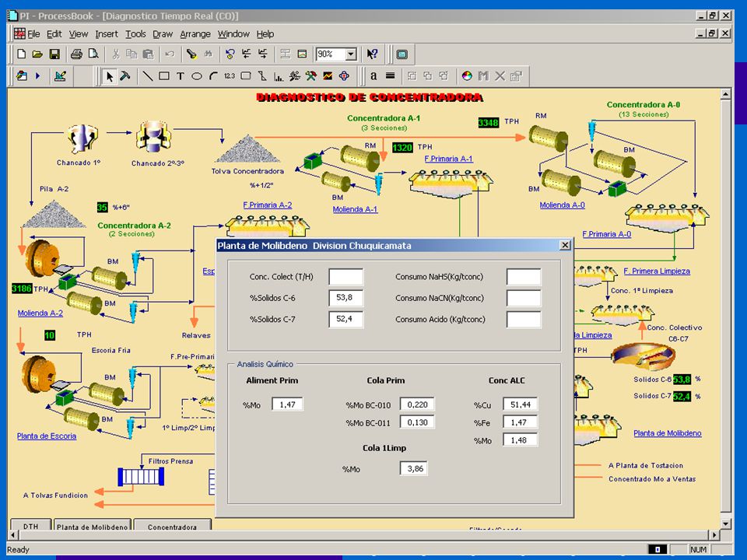Select the Line drawing tool
The image size is (747, 560).
tap(148, 76)
